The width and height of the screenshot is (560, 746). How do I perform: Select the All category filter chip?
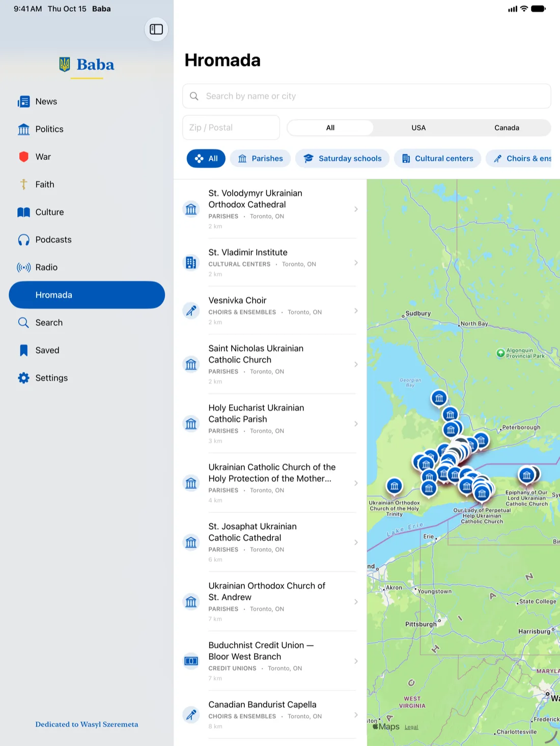(206, 158)
